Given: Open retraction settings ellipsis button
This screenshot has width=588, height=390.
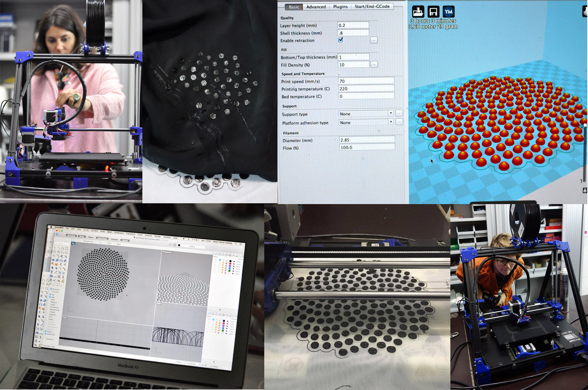Looking at the screenshot, I should tap(374, 40).
